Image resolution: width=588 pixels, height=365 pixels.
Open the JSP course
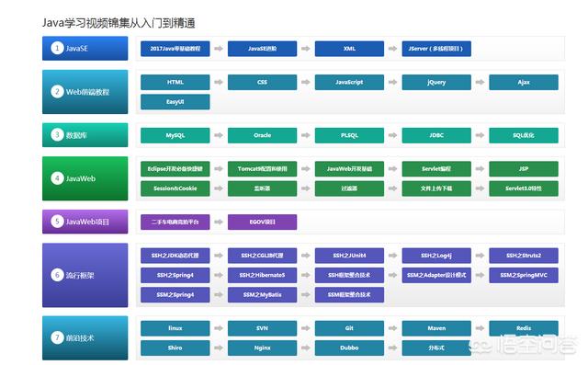click(x=524, y=169)
